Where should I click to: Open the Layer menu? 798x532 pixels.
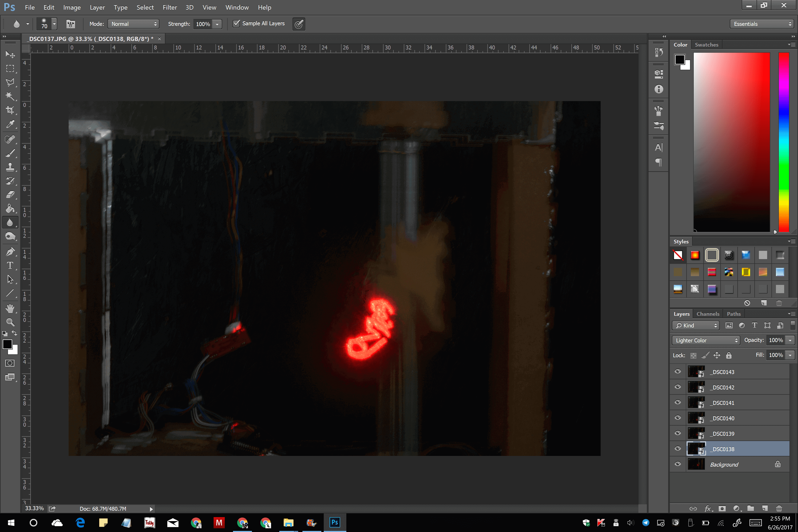97,7
